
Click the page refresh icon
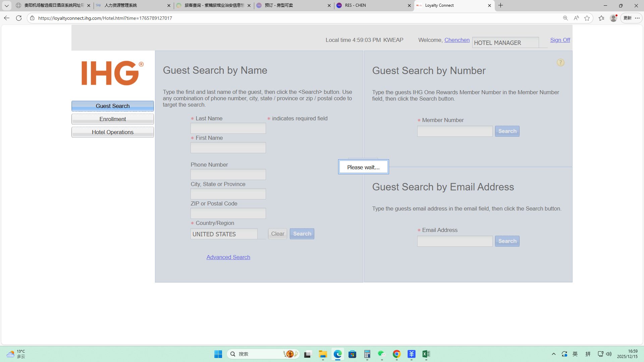pyautogui.click(x=19, y=18)
